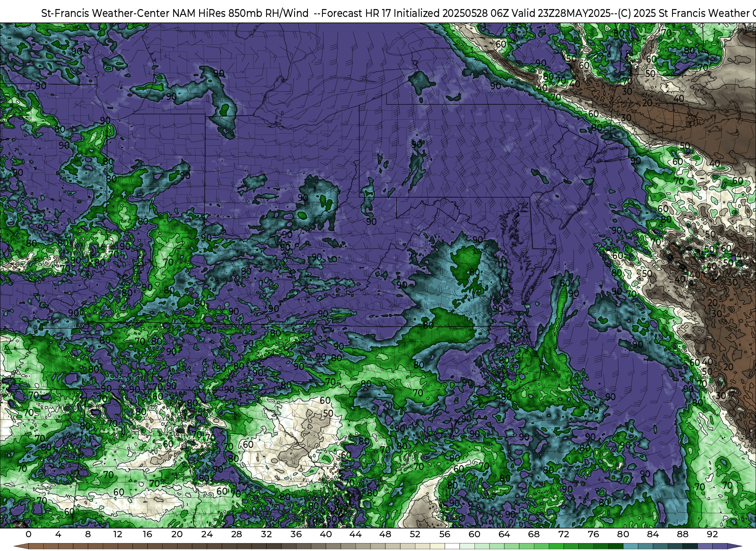Click the "92" label on the color scale
The image size is (756, 551).
point(712,534)
